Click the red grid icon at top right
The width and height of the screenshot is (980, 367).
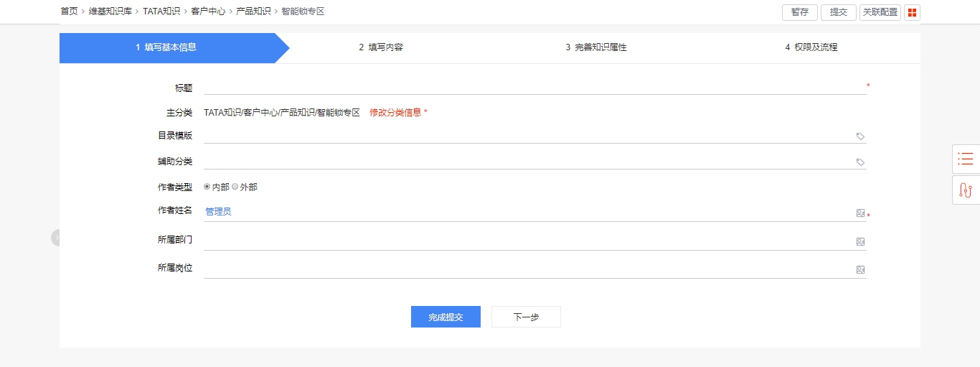click(912, 12)
